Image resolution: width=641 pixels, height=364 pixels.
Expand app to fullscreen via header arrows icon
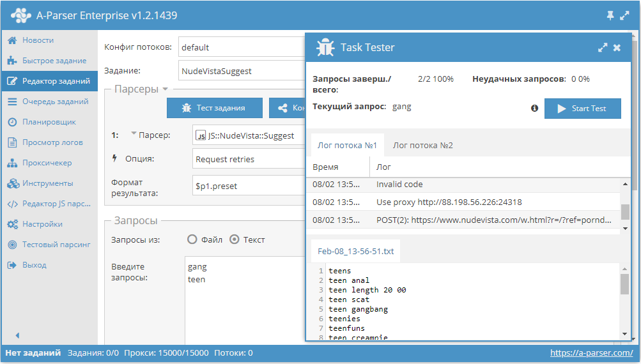click(x=624, y=15)
